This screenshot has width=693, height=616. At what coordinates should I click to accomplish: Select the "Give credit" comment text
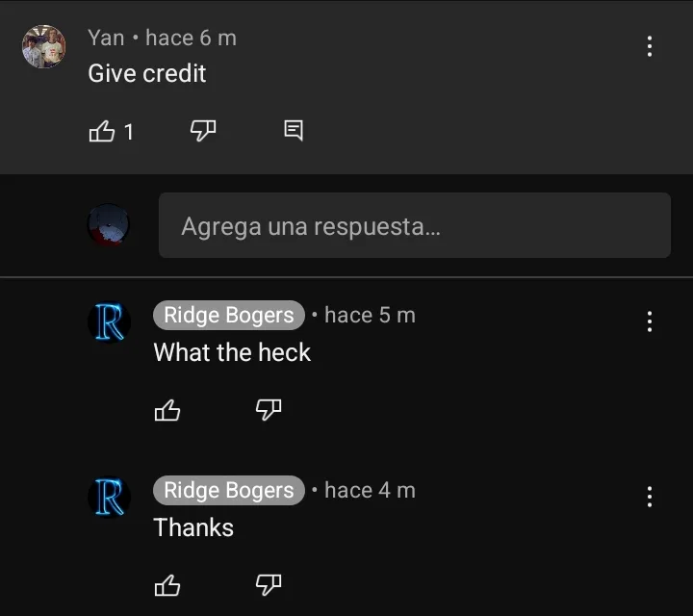click(x=146, y=73)
